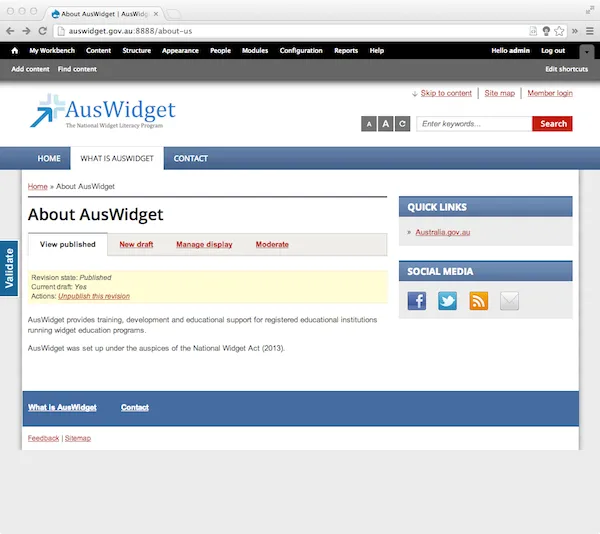Open the footer Sitemap link
Screen dimensions: 600x534
(78, 438)
